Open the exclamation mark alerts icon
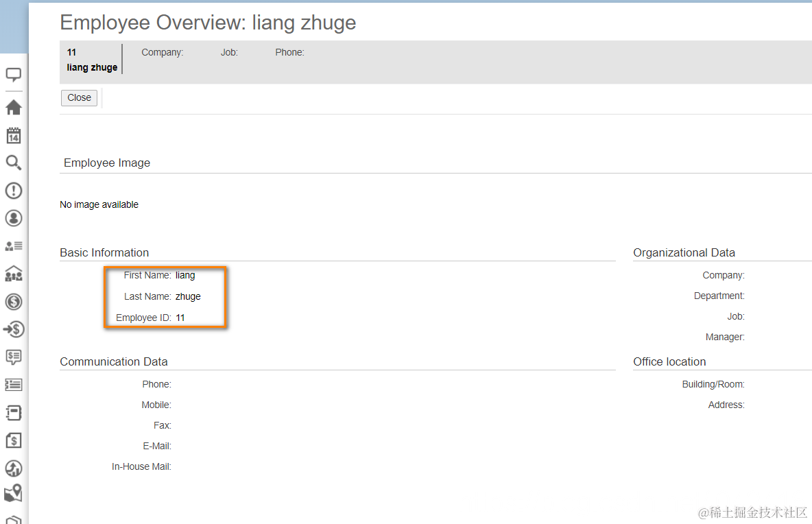812x524 pixels. (x=14, y=191)
